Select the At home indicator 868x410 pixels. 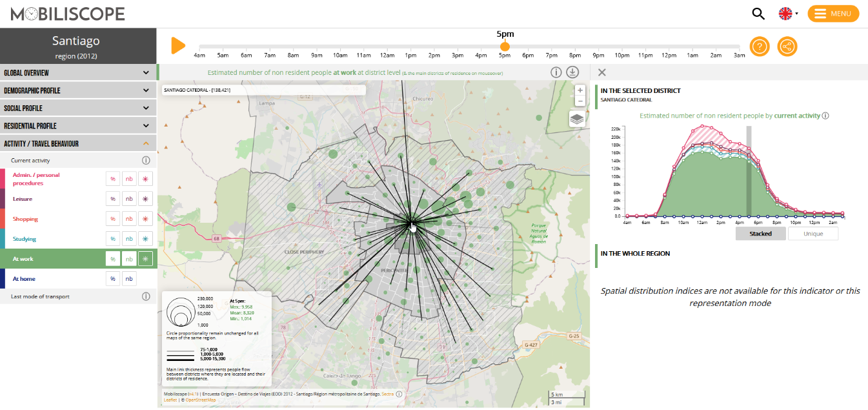tap(24, 279)
